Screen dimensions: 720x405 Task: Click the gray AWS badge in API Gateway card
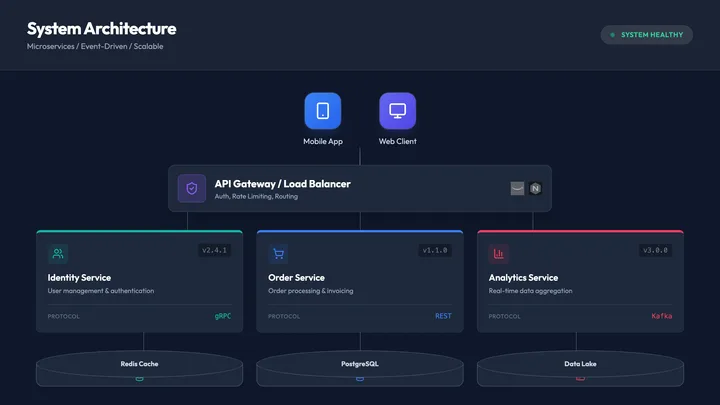(518, 188)
